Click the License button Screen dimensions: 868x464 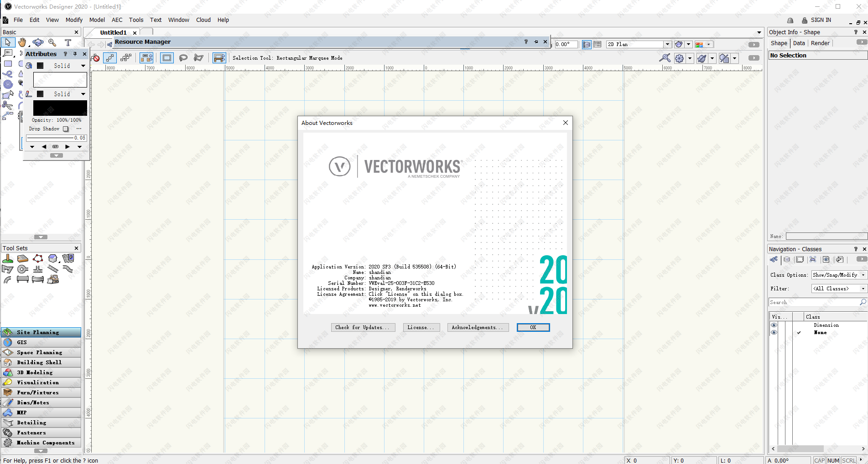[x=421, y=327]
